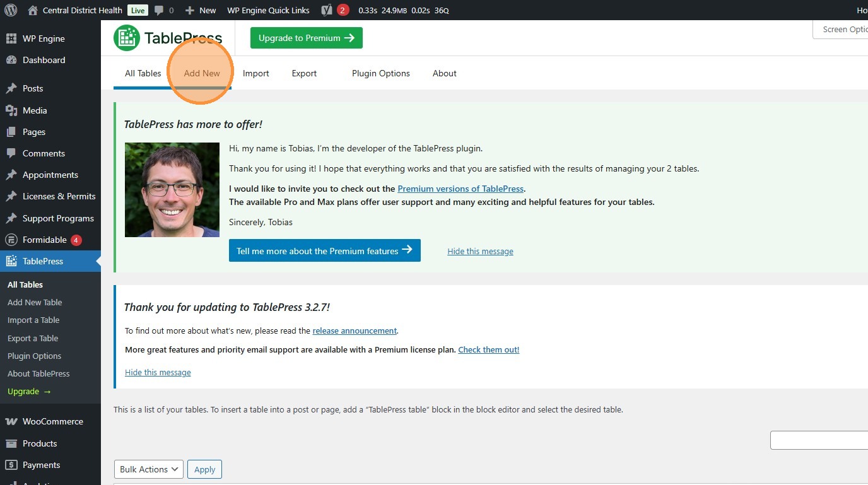This screenshot has height=485, width=868.
Task: Open the release announcement link
Action: [x=355, y=330]
